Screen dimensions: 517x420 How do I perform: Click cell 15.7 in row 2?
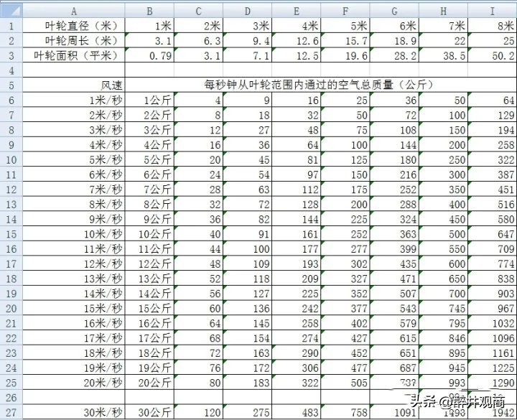pyautogui.click(x=345, y=40)
